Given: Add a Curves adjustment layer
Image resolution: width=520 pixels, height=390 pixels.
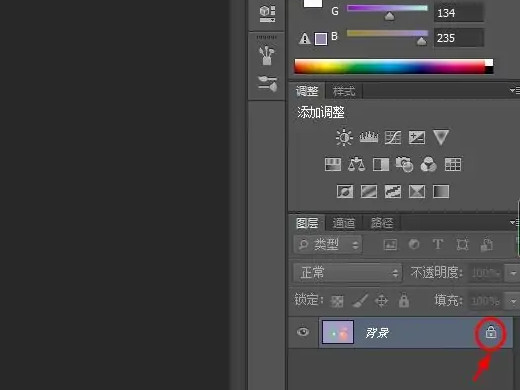Looking at the screenshot, I should point(393,137).
